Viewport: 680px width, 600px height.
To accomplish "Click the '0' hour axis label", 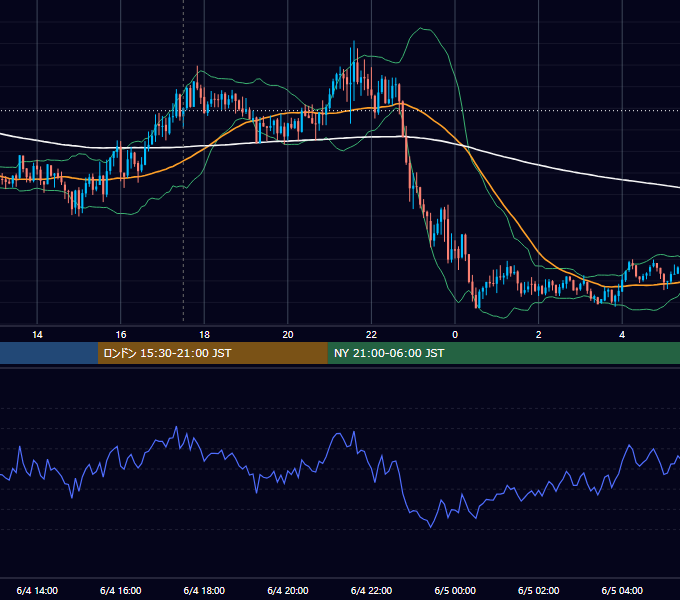I will (455, 335).
